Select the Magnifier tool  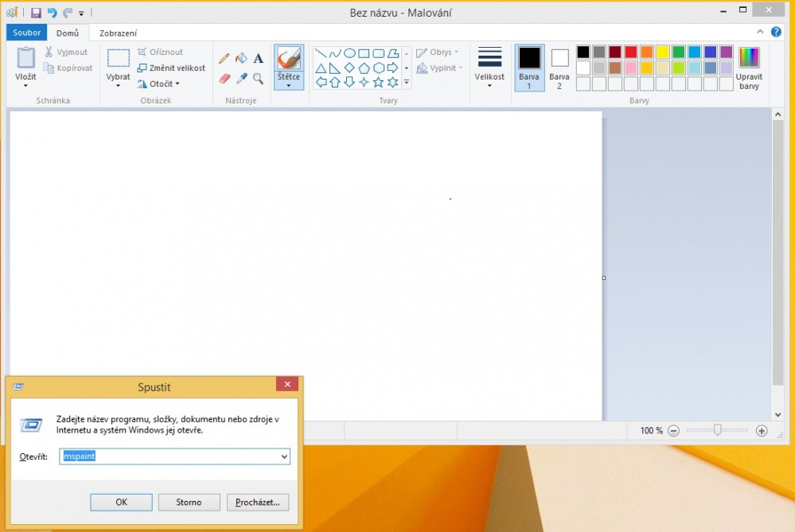click(258, 79)
